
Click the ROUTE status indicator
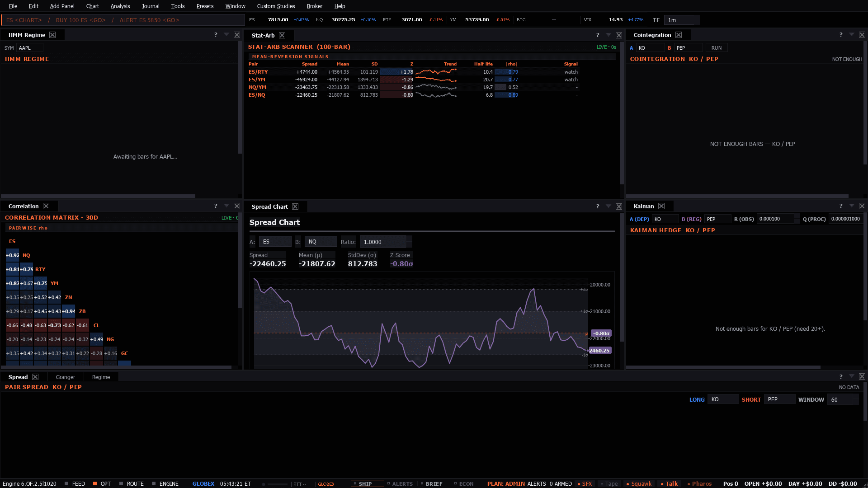(131, 483)
